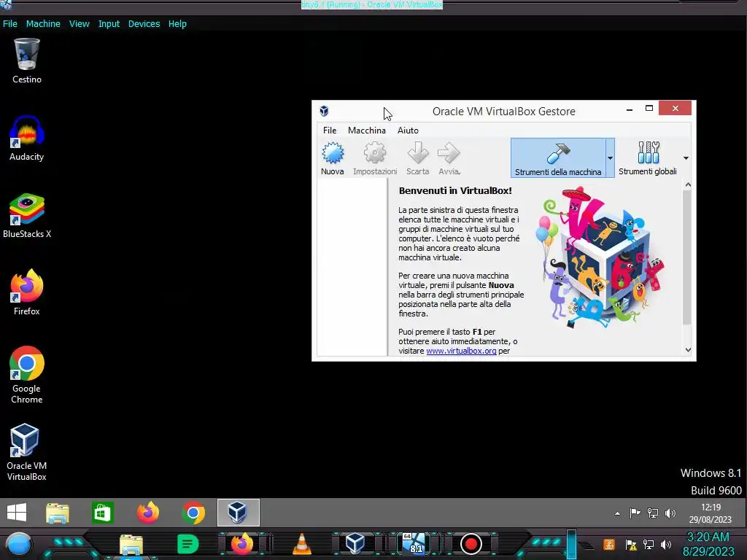
Task: Select the BlueStacks X desktop icon
Action: coord(27,215)
